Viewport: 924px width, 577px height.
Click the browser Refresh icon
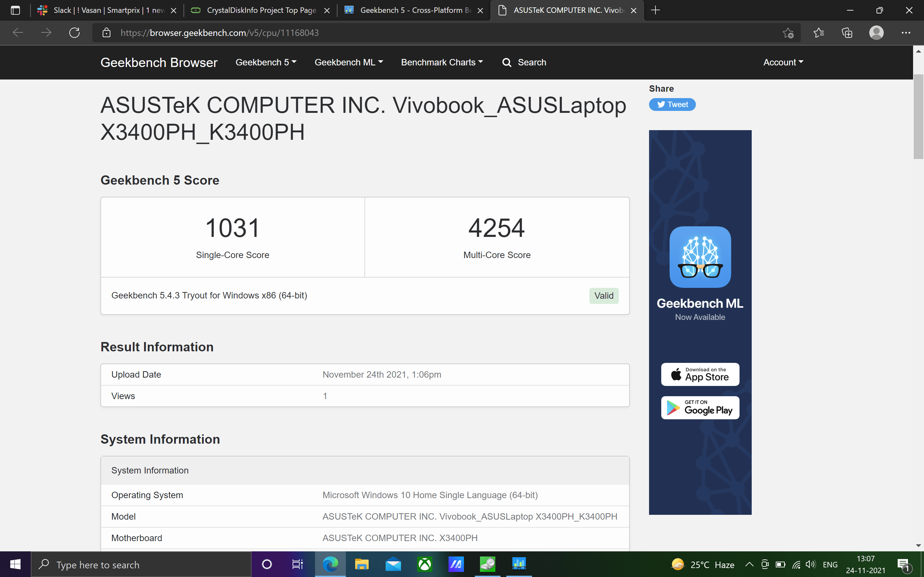point(74,33)
